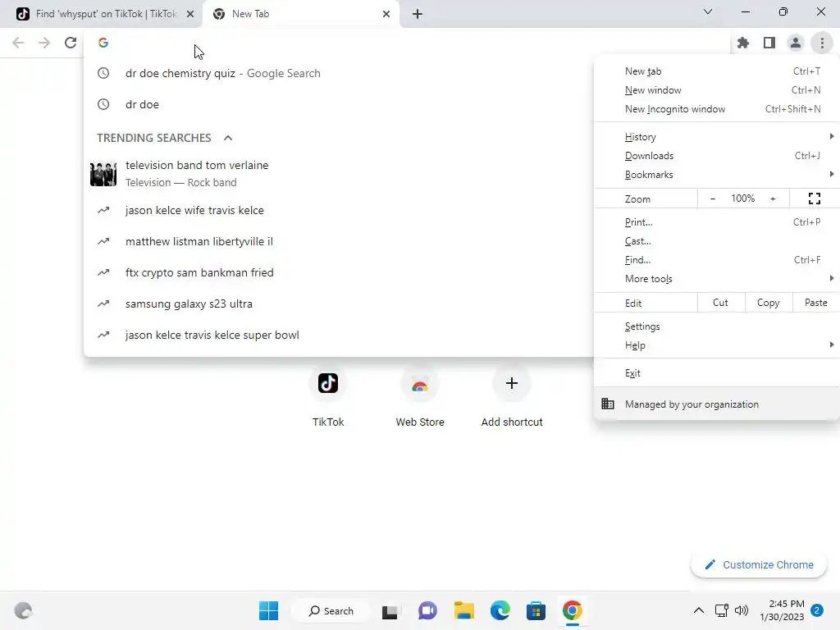Click the Google logo in the address bar
The width and height of the screenshot is (840, 630).
[x=103, y=43]
